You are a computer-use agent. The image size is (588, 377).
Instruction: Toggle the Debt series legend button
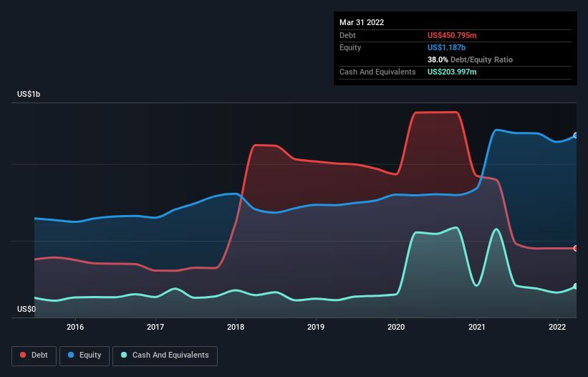pyautogui.click(x=34, y=355)
